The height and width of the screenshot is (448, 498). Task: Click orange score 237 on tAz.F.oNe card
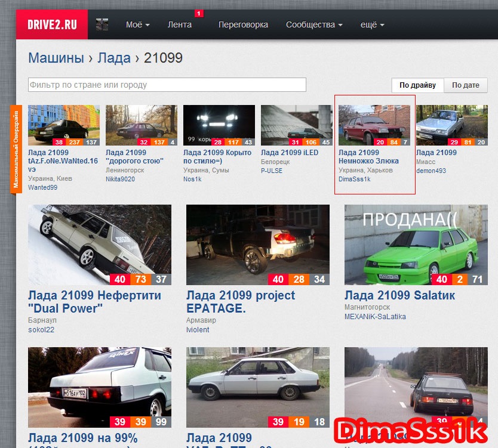[x=75, y=142]
